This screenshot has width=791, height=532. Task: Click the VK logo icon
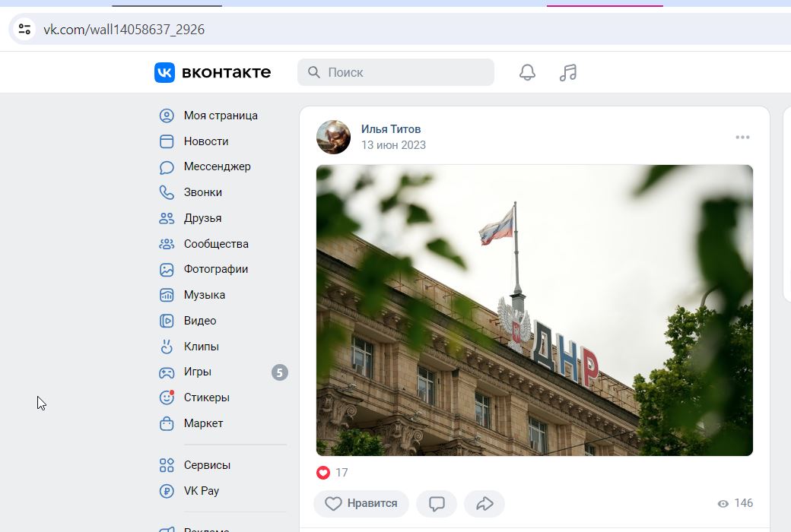tap(164, 73)
